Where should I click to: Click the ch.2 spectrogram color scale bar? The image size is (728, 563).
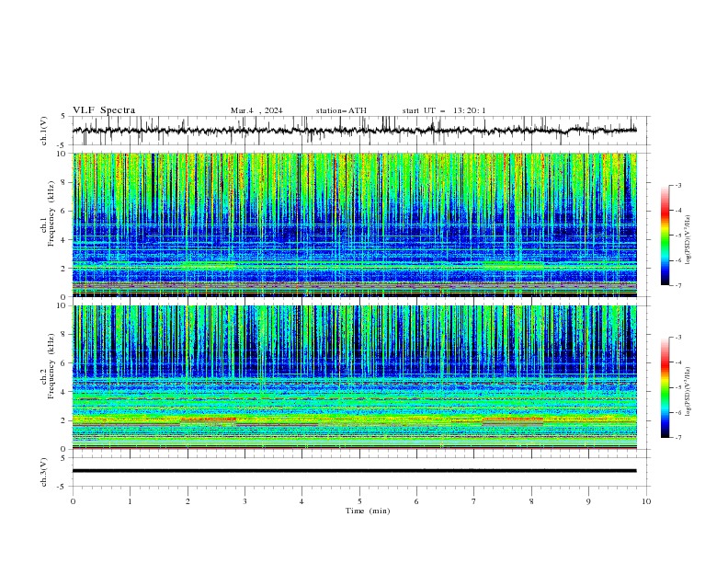[x=665, y=387]
